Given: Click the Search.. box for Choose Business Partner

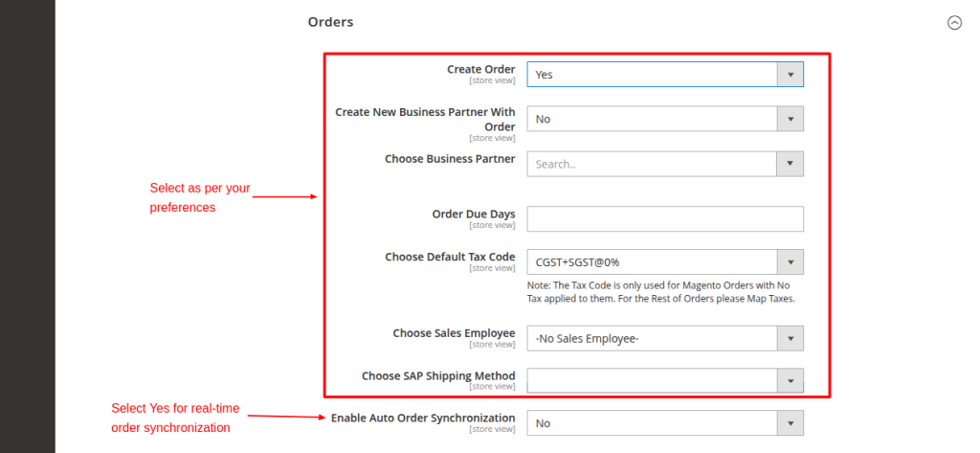Looking at the screenshot, I should 651,164.
